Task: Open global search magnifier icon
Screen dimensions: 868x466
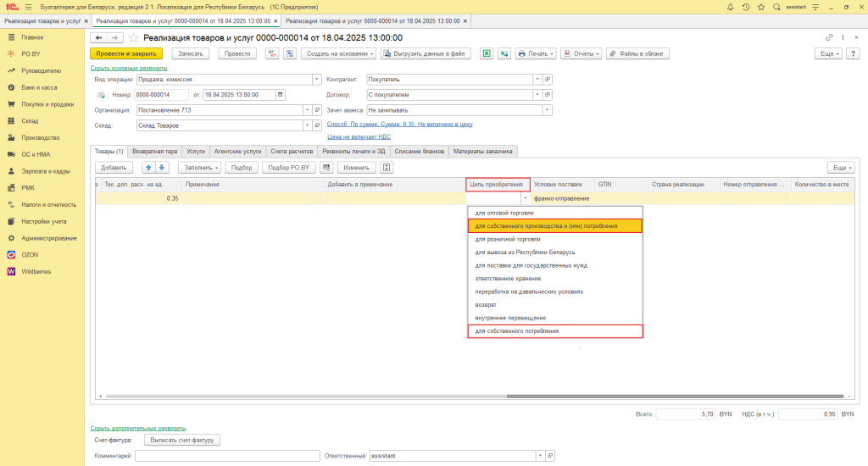Action: tap(776, 7)
